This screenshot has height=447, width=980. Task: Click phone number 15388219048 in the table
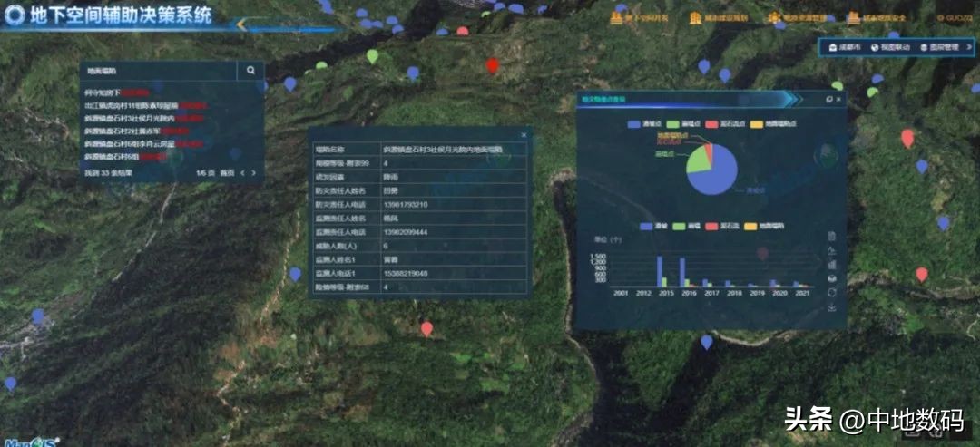(x=407, y=274)
